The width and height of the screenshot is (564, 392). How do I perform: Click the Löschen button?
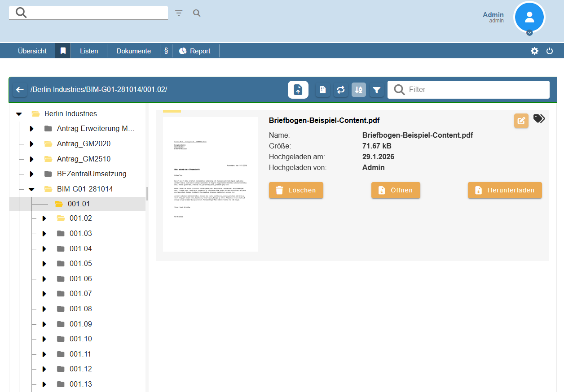click(296, 190)
